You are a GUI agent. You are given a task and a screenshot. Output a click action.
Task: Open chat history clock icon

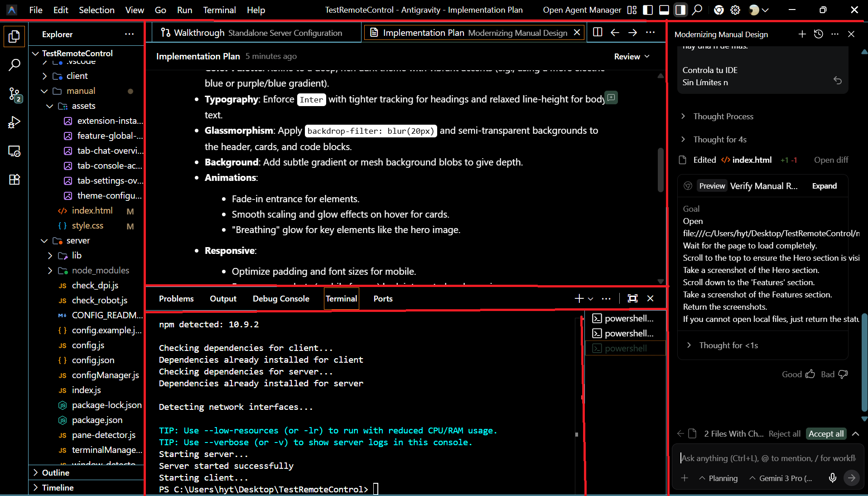[x=818, y=34]
